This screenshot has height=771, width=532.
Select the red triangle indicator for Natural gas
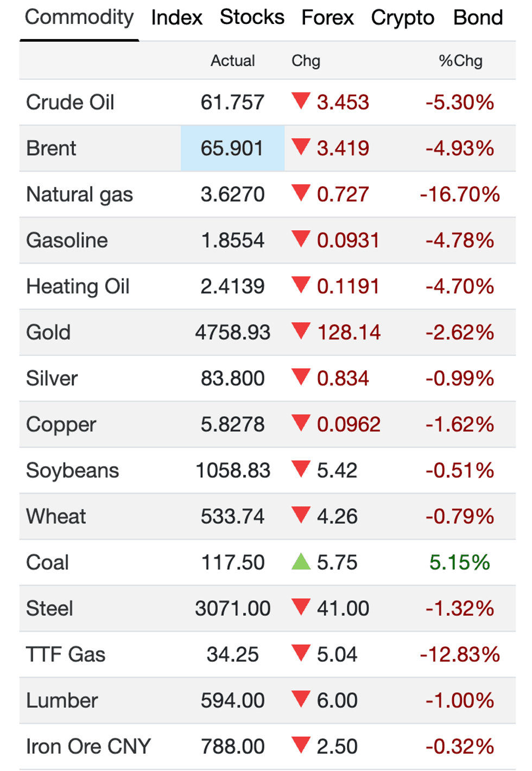pyautogui.click(x=301, y=194)
